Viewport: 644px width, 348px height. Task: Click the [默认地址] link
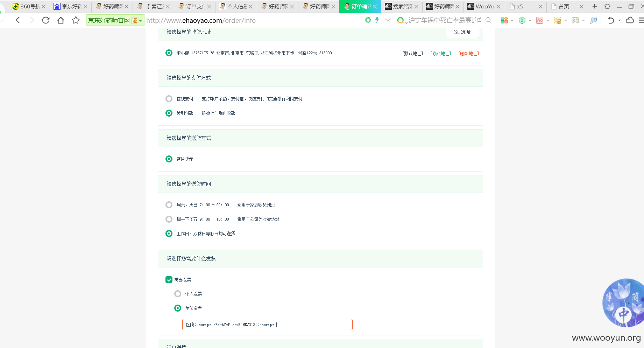tap(413, 54)
